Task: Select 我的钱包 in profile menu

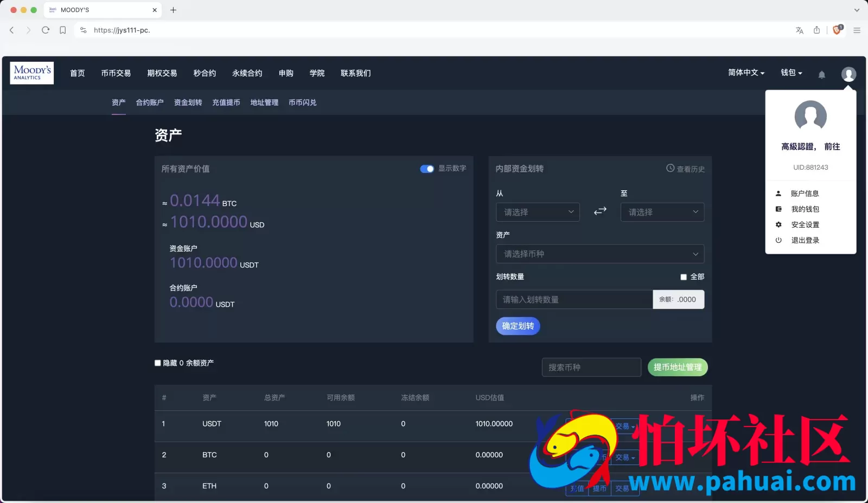Action: (x=805, y=209)
